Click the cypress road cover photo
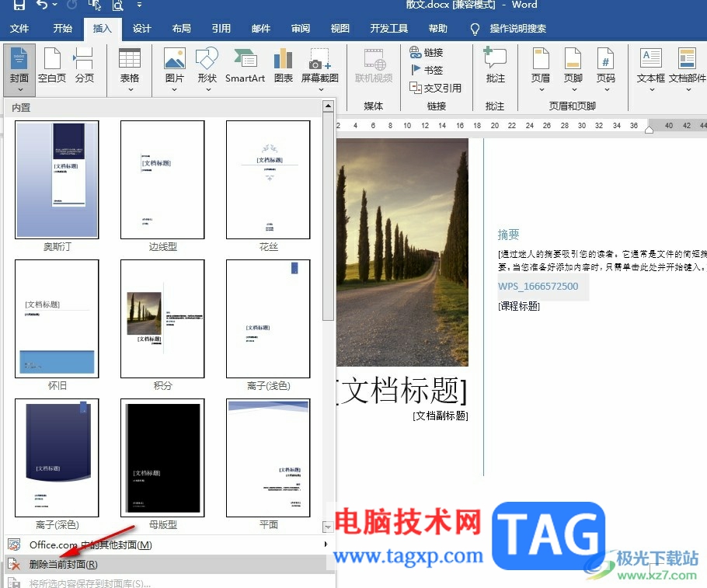This screenshot has height=588, width=707. point(402,252)
